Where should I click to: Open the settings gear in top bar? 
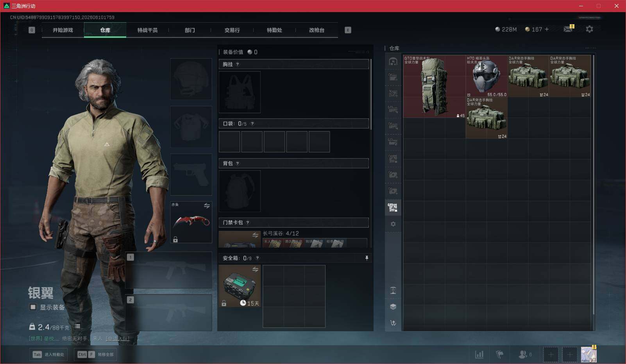coord(589,29)
